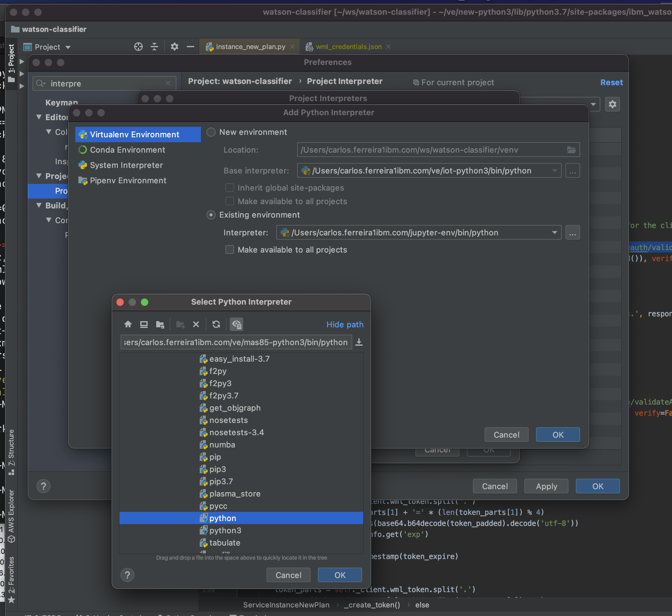Click Cancel in Select Python Interpreter dialog

[288, 575]
